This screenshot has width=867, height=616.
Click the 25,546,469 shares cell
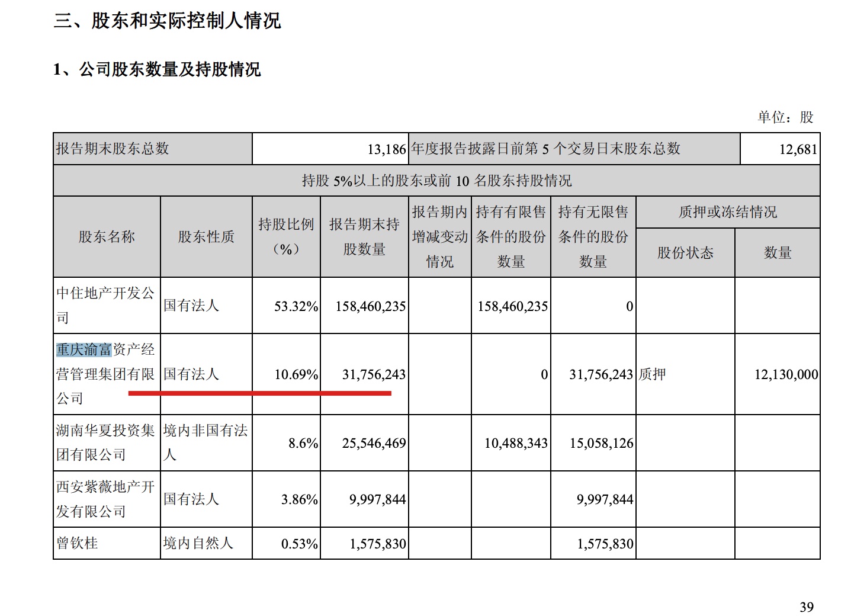pyautogui.click(x=365, y=443)
